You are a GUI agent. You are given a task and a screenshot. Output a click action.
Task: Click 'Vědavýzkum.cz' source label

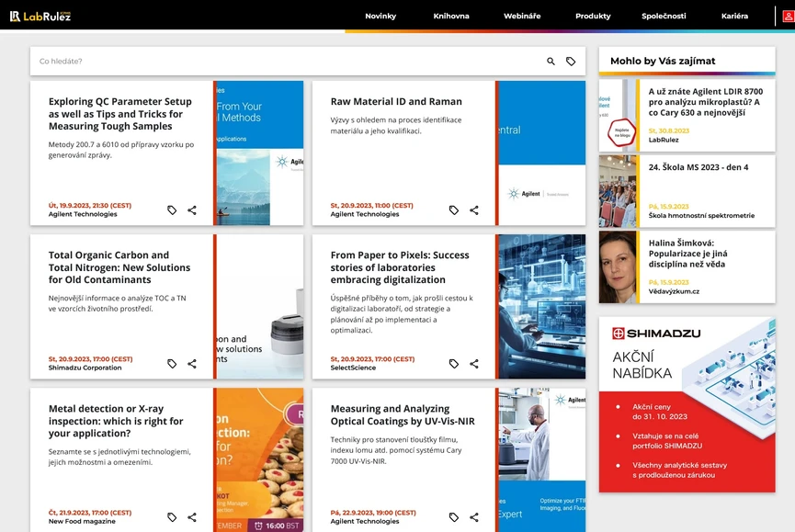click(674, 291)
